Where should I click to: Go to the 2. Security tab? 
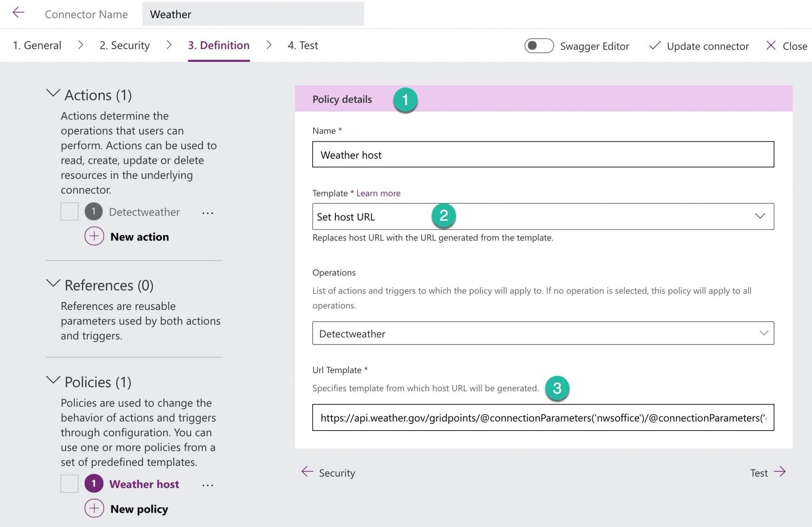click(x=124, y=45)
